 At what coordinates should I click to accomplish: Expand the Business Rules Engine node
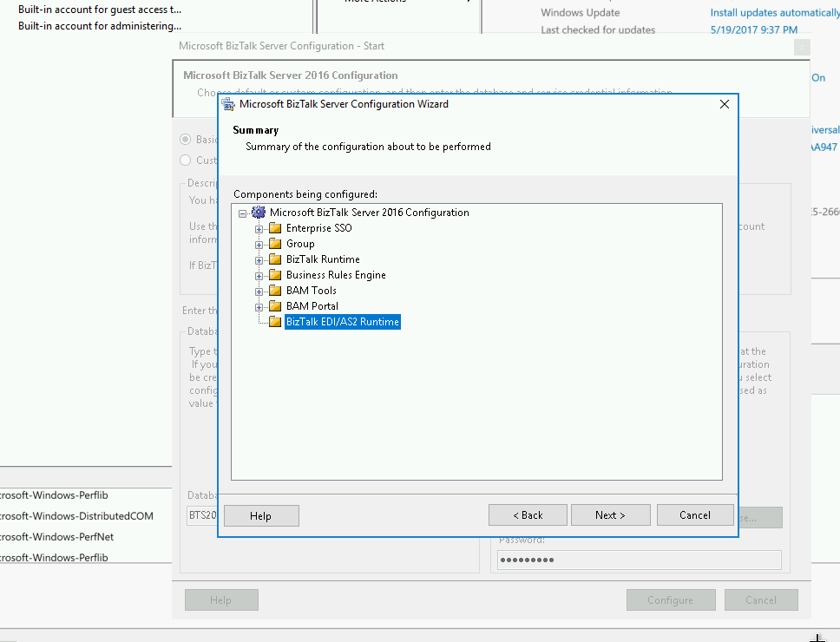259,276
